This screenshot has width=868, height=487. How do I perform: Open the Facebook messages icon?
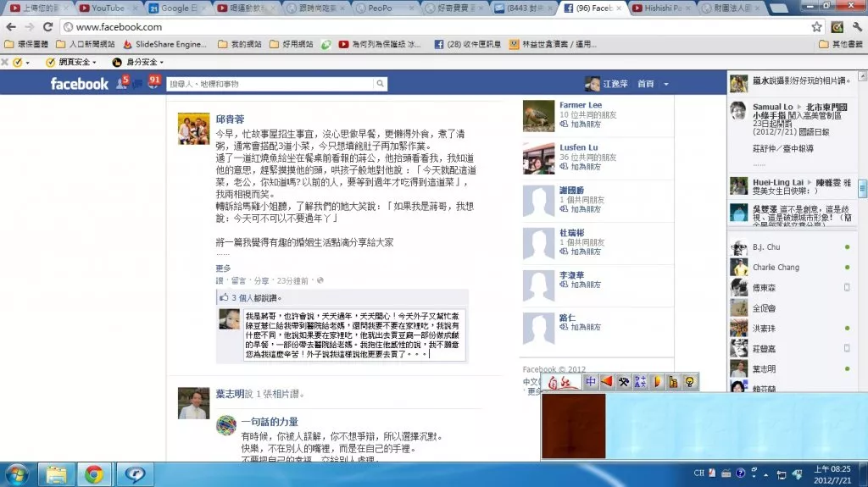[137, 84]
